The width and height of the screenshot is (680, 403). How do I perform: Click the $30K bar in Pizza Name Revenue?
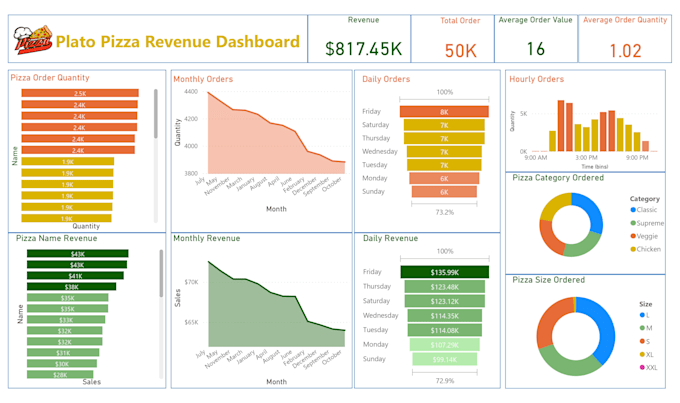62,364
